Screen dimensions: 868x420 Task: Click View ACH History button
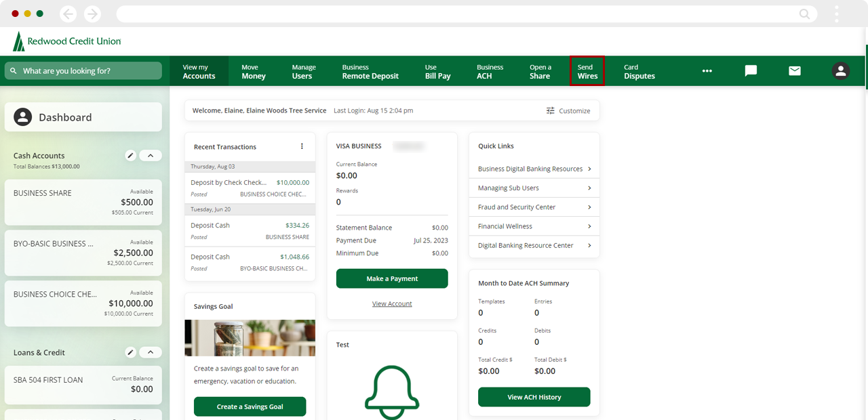tap(534, 397)
